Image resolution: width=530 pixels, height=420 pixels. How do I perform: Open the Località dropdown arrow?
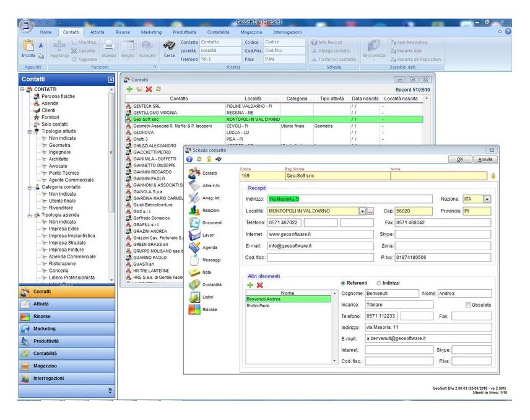[362, 211]
